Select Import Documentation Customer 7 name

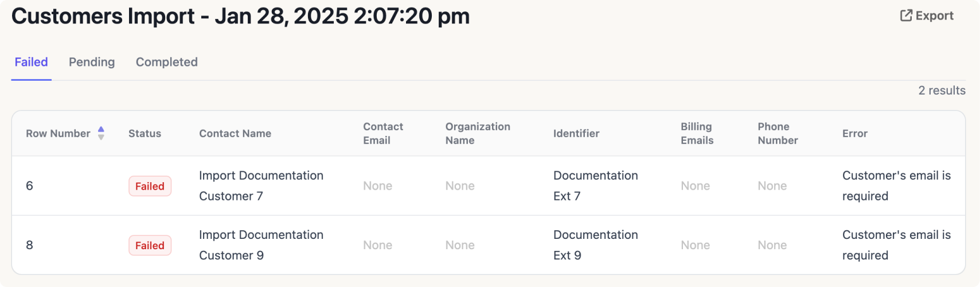(261, 186)
